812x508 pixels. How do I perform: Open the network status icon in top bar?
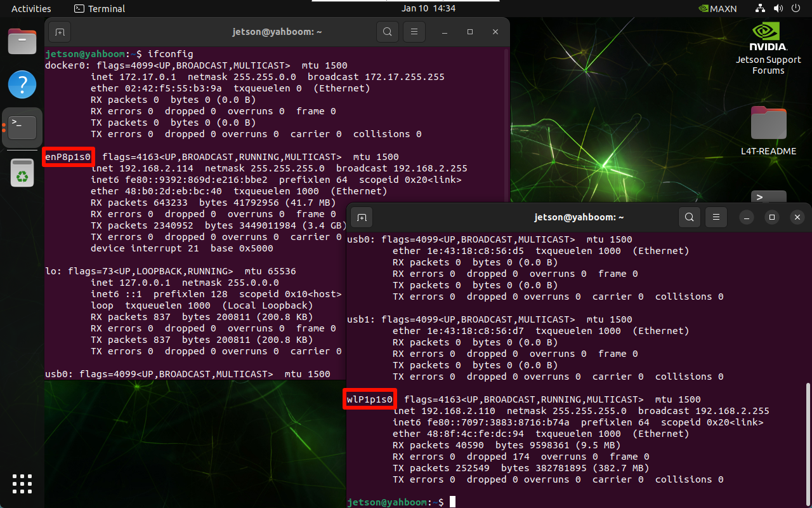[x=761, y=9]
